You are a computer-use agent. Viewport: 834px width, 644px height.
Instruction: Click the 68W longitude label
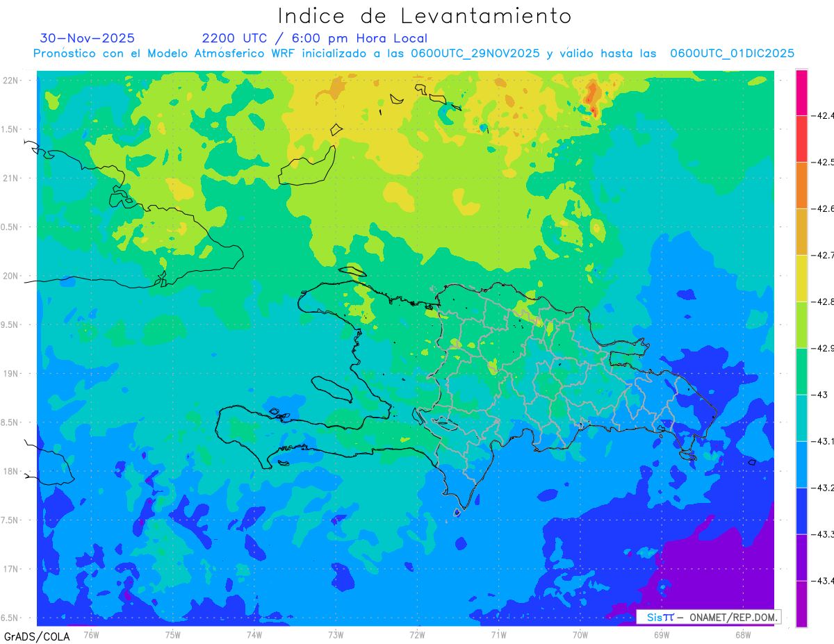coord(743,634)
